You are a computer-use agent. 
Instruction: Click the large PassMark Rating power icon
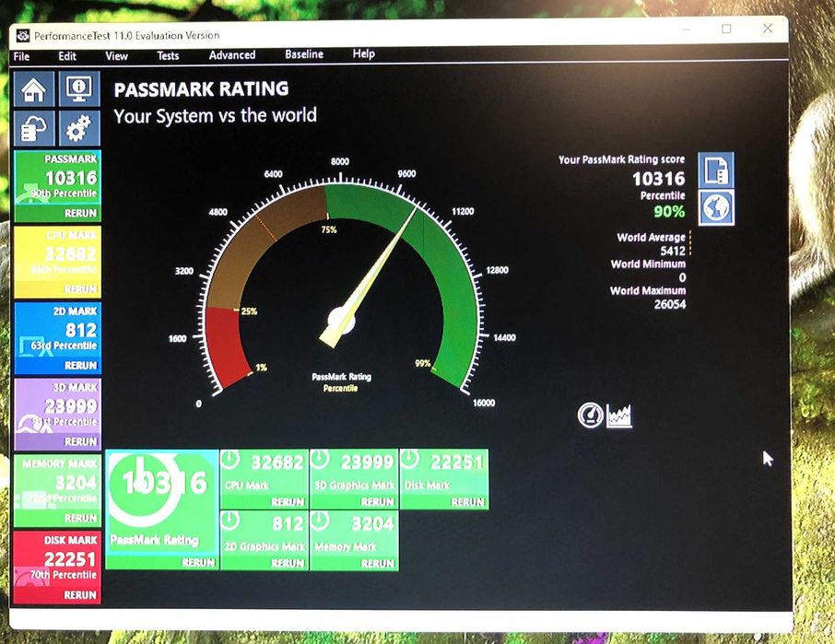click(144, 489)
